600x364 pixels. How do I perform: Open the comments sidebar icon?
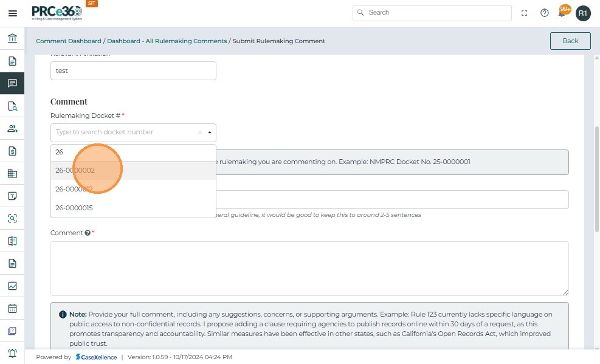(x=12, y=83)
